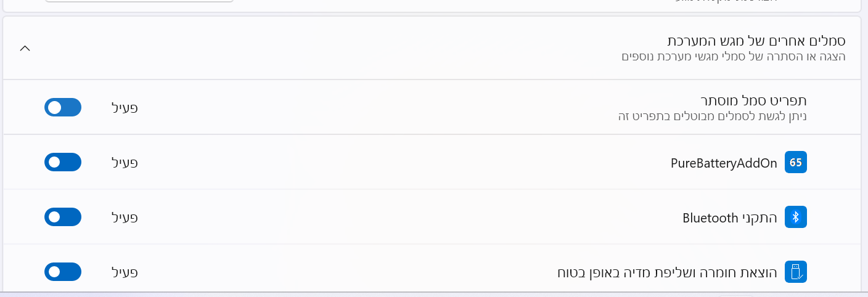Image resolution: width=868 pixels, height=297 pixels.
Task: Turn off the Bluetooth devices switch
Action: tap(63, 217)
